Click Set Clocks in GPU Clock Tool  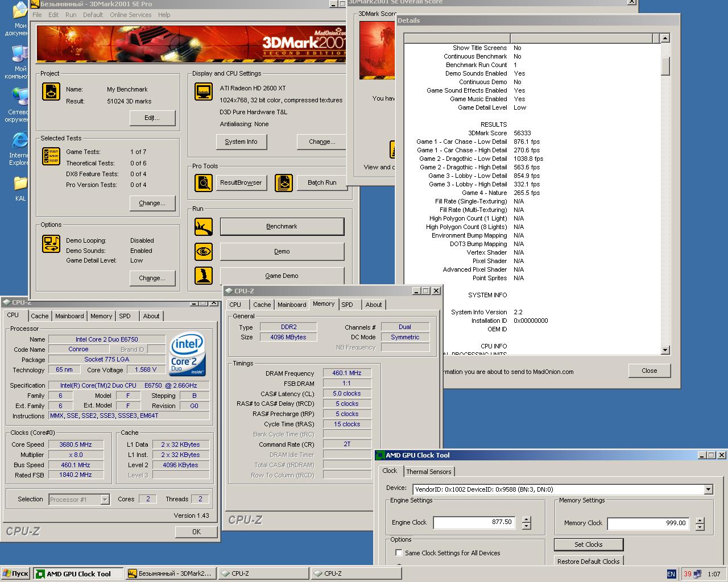pos(589,544)
